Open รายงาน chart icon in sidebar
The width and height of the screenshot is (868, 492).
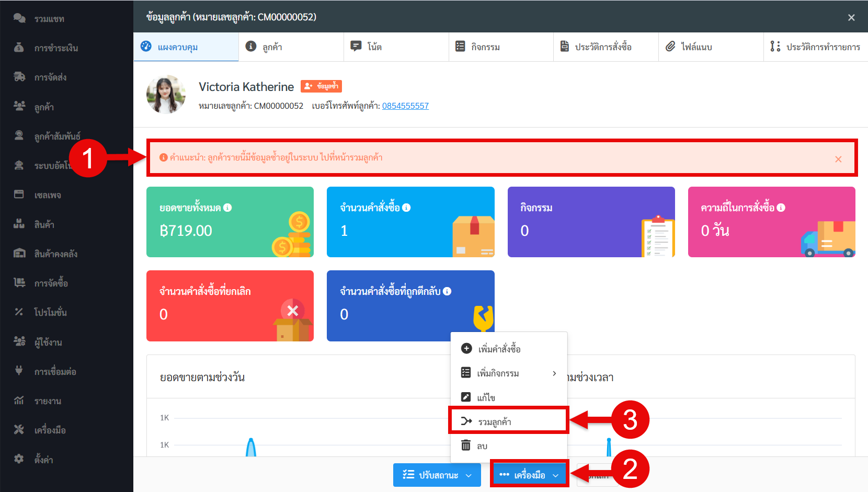[19, 401]
